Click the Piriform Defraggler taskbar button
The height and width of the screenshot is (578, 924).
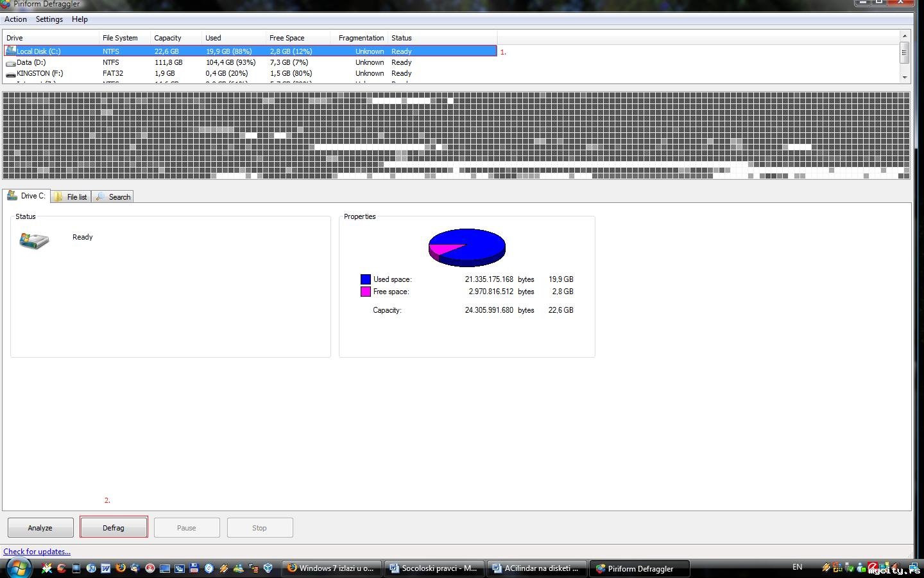click(640, 568)
